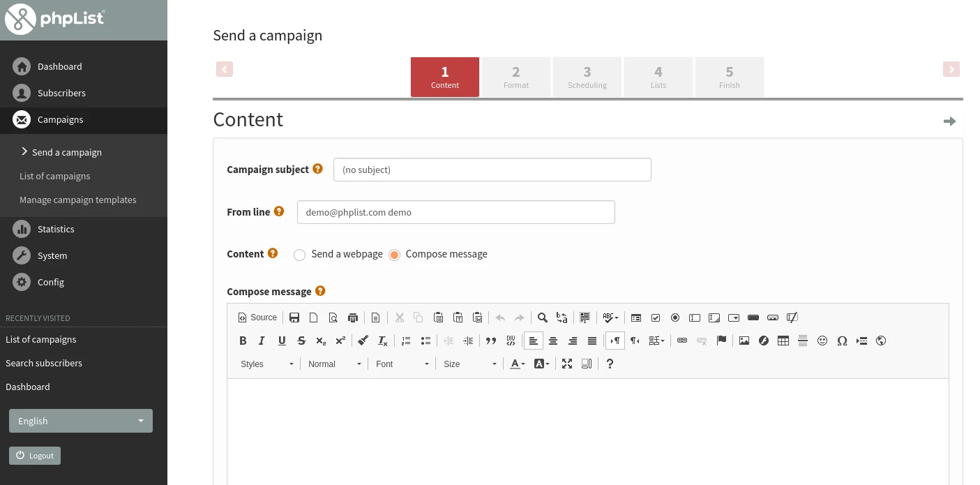The width and height of the screenshot is (980, 485).
Task: Open the text color picker
Action: tap(517, 364)
